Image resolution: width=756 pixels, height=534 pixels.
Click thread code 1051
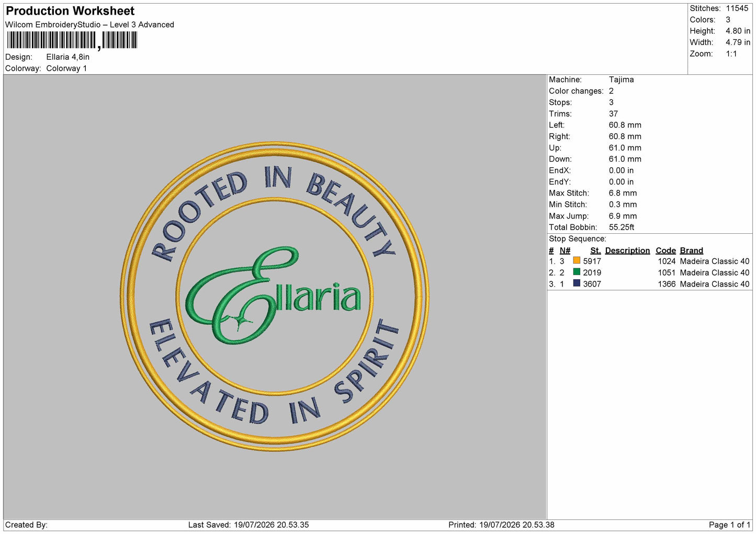point(667,273)
